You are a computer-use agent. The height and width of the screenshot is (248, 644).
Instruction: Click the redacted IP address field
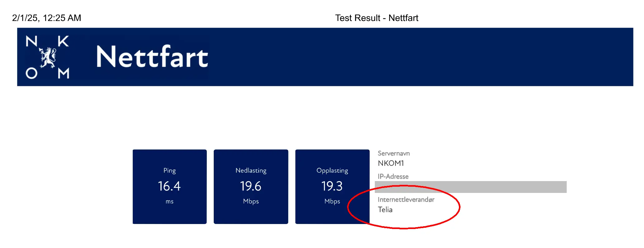pos(470,187)
